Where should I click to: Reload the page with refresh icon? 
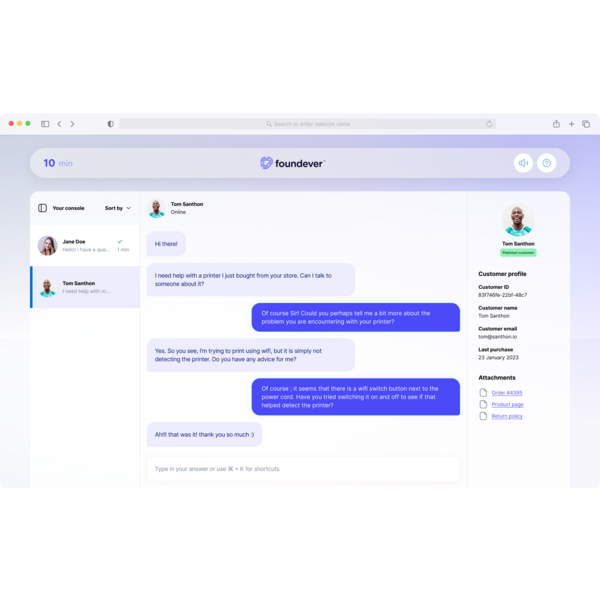coord(489,124)
